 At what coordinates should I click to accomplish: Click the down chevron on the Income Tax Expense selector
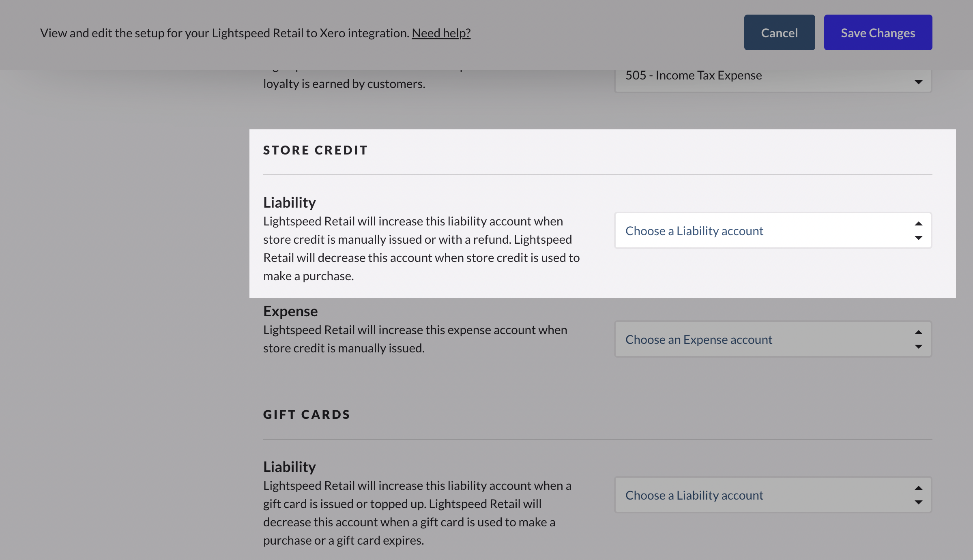[x=918, y=82]
